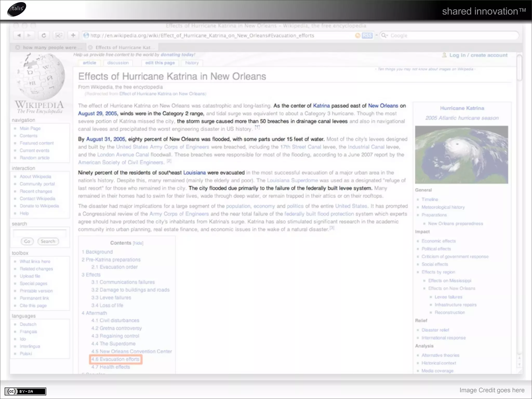Click the add bookmark plus button

click(x=73, y=35)
